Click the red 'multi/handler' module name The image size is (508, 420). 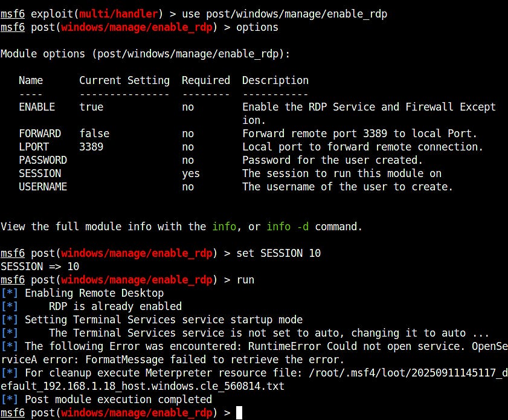pyautogui.click(x=118, y=14)
